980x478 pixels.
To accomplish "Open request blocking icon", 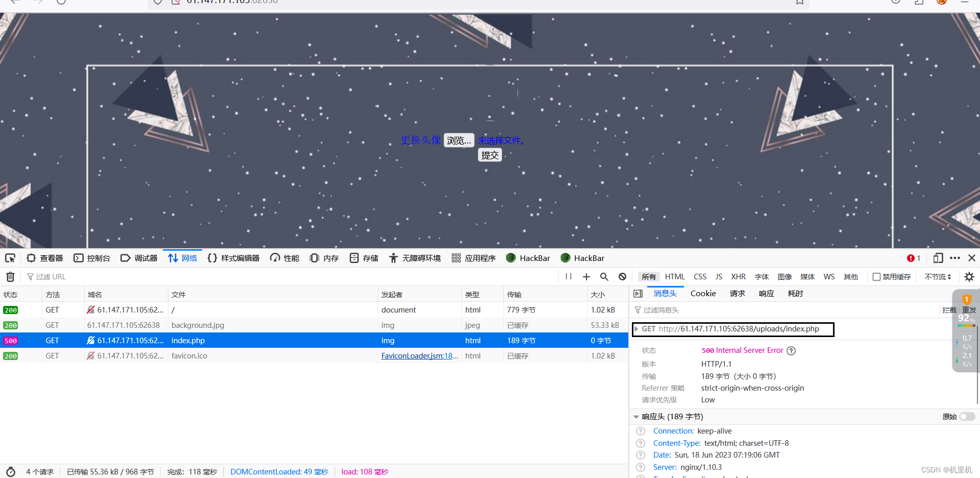I will click(x=622, y=277).
